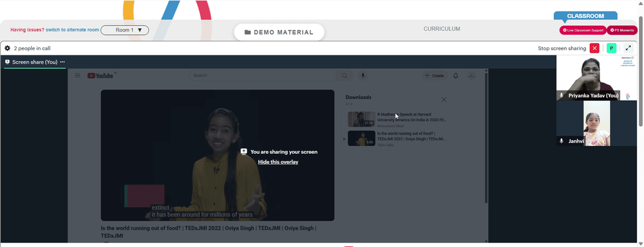This screenshot has height=247, width=644.
Task: Toggle Janhvi's microphone icon
Action: [x=562, y=141]
